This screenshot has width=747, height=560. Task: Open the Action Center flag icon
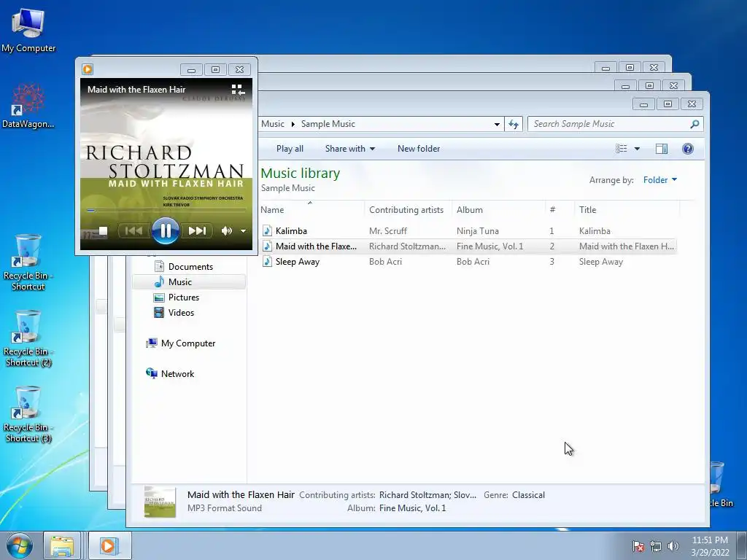(x=638, y=546)
